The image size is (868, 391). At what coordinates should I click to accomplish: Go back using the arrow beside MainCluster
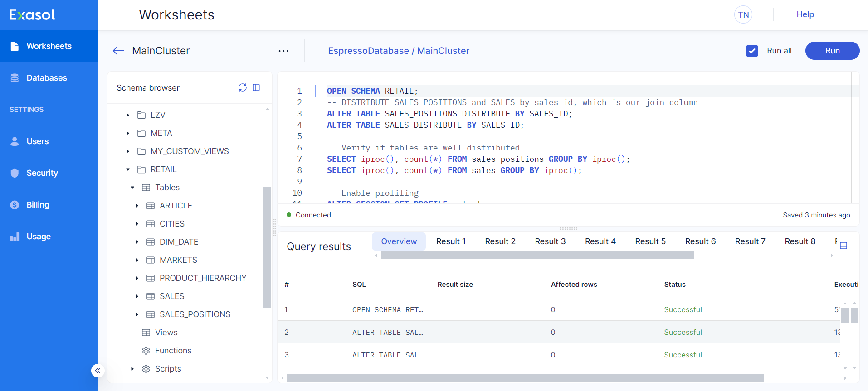[x=118, y=51]
